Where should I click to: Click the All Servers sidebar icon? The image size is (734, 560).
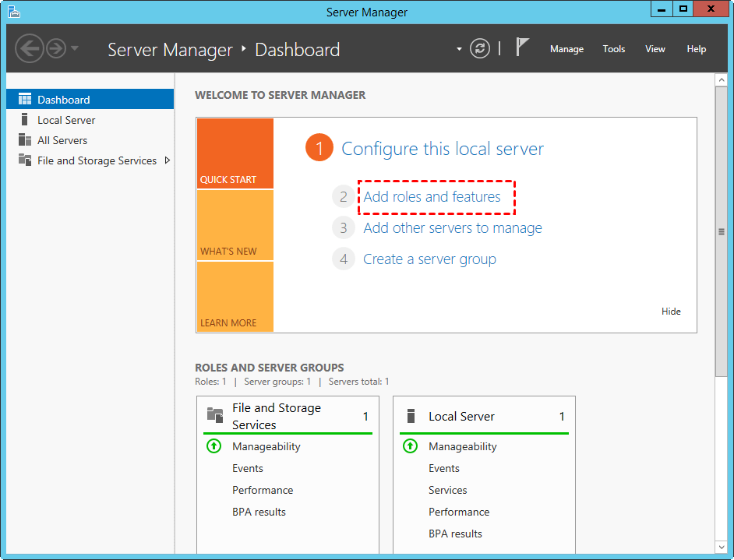(x=25, y=140)
